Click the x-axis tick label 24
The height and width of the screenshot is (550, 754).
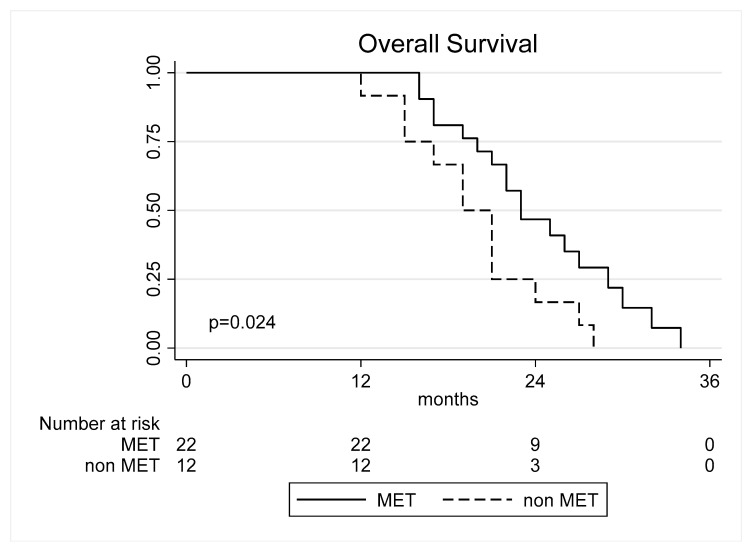point(535,381)
